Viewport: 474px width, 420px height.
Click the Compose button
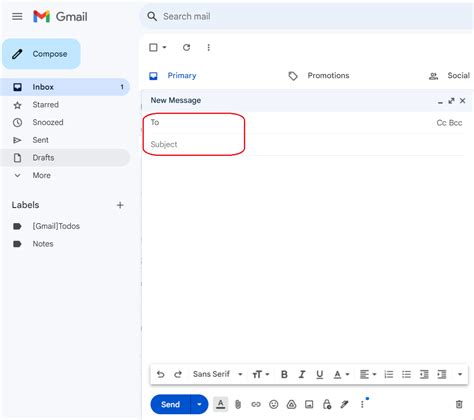coord(41,54)
